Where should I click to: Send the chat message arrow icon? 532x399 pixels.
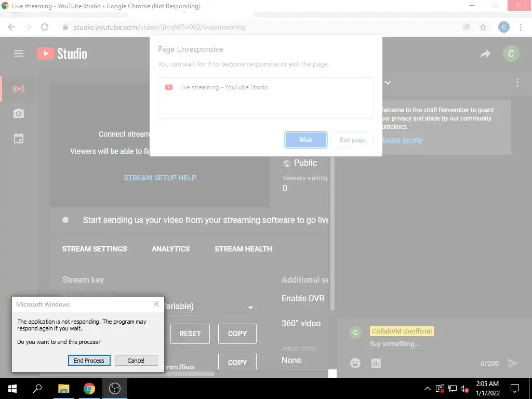(513, 363)
